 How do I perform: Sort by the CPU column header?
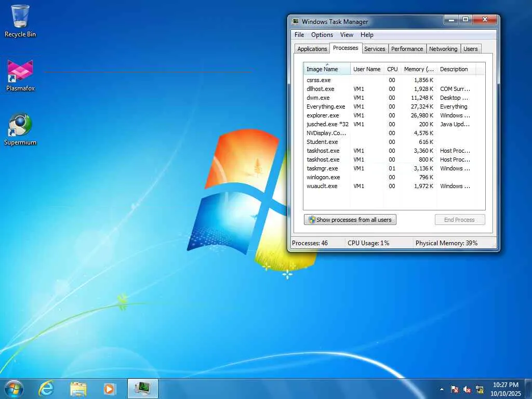click(392, 69)
